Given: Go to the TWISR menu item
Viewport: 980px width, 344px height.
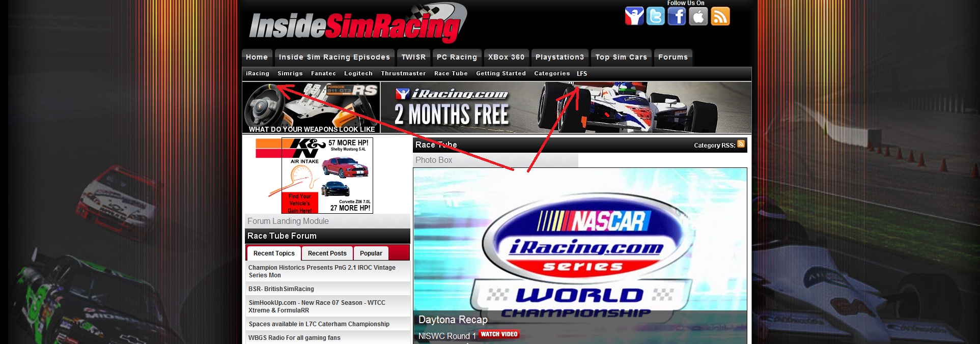Looking at the screenshot, I should tap(413, 58).
